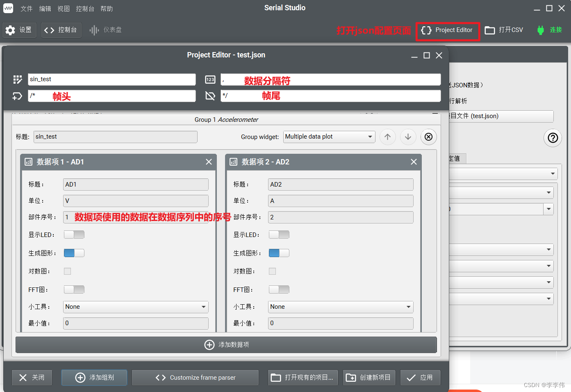Open 小工具 dropdown for AD1
Viewport: 571px width, 392px height.
(x=135, y=307)
